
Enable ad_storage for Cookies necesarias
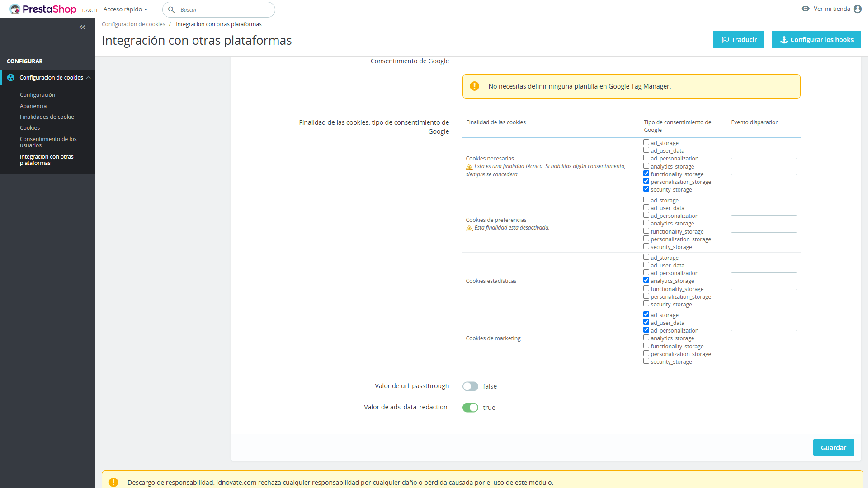[646, 142]
